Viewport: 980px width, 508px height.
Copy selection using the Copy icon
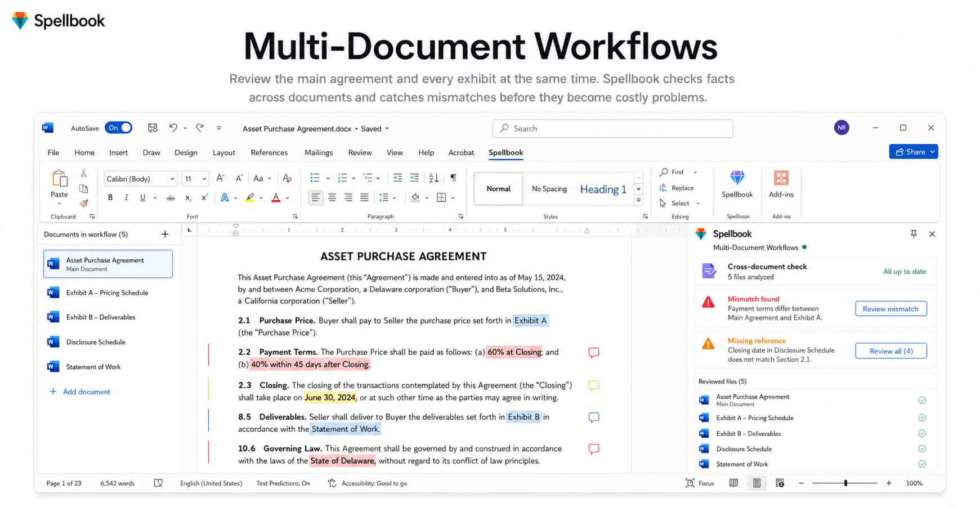pyautogui.click(x=84, y=188)
